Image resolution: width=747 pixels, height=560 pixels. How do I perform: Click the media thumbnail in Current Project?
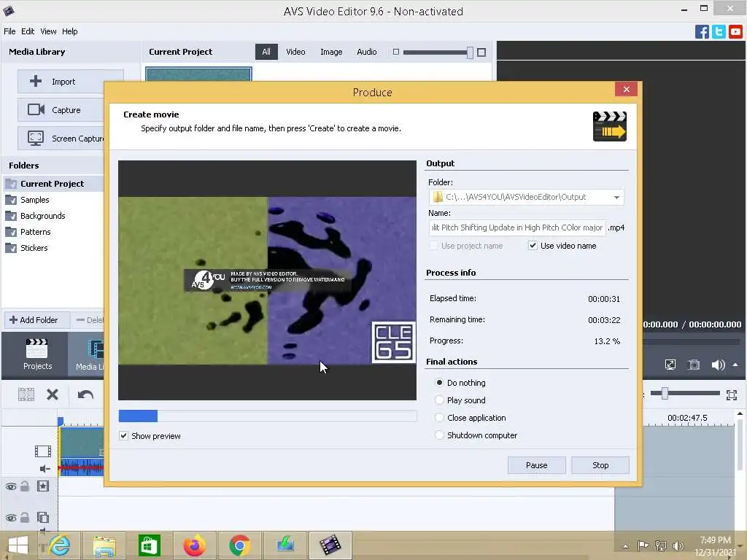(198, 74)
